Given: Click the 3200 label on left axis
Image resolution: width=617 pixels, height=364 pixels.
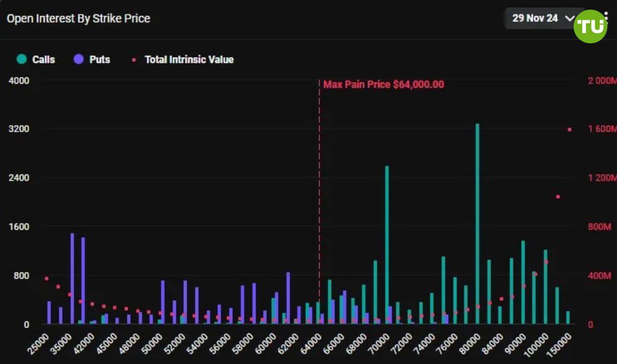Looking at the screenshot, I should coord(19,129).
